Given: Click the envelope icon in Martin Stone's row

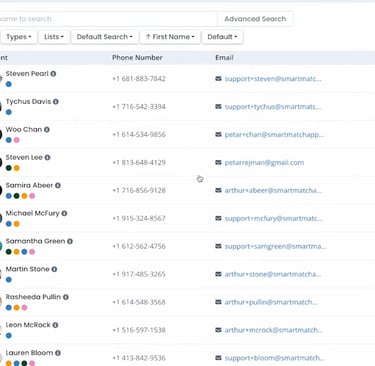Looking at the screenshot, I should 218,274.
